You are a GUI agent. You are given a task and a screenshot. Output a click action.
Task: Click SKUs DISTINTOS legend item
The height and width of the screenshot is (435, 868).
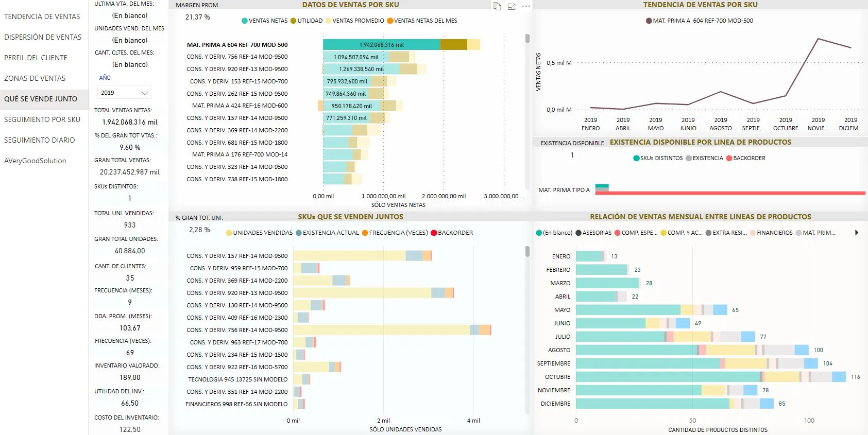pyautogui.click(x=658, y=158)
